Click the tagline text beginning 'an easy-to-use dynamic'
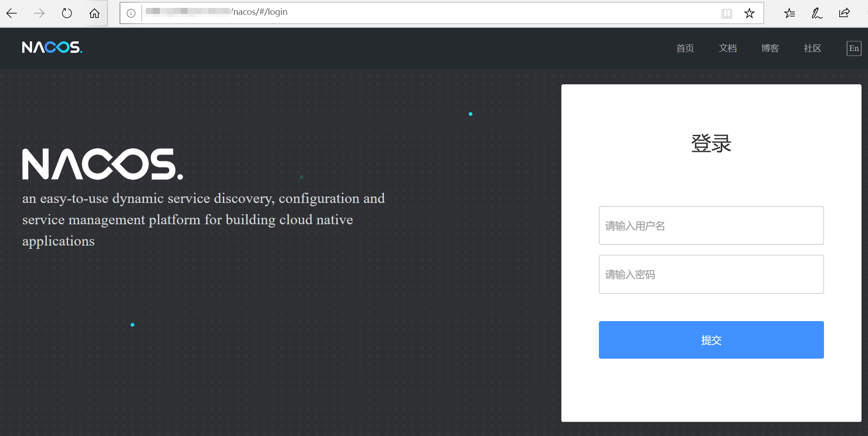This screenshot has width=868, height=436. pos(203,220)
